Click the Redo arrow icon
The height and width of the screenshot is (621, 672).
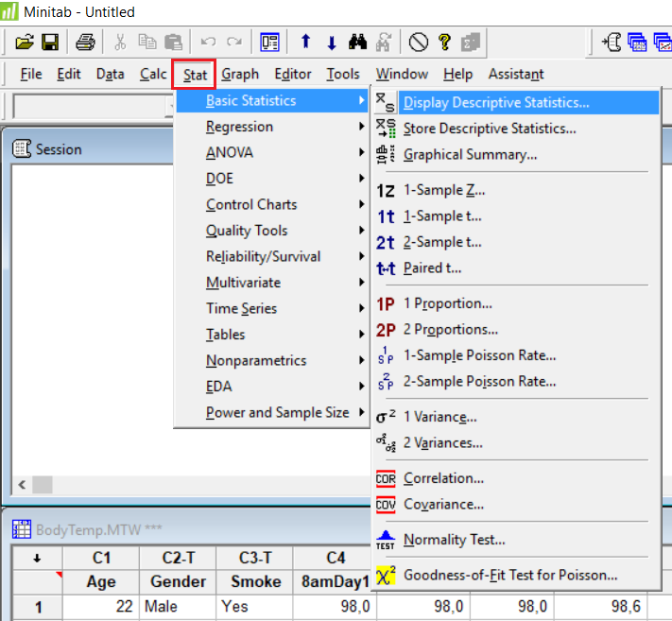(x=234, y=42)
